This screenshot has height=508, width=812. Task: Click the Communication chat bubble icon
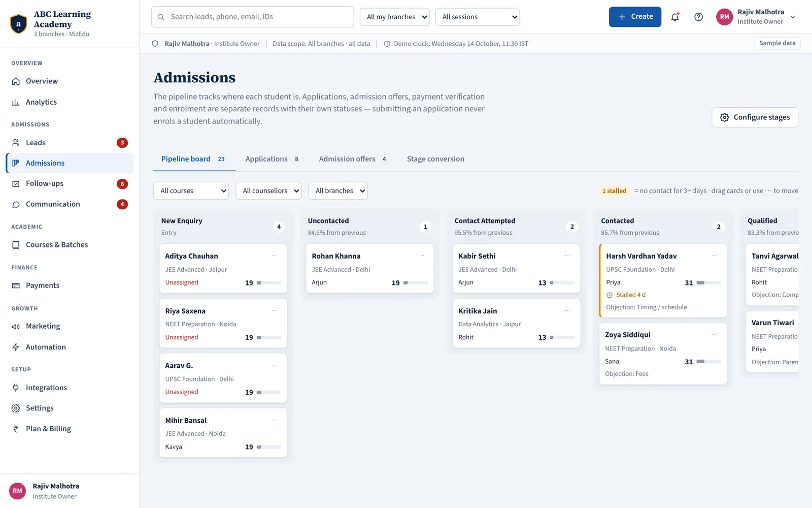point(16,204)
